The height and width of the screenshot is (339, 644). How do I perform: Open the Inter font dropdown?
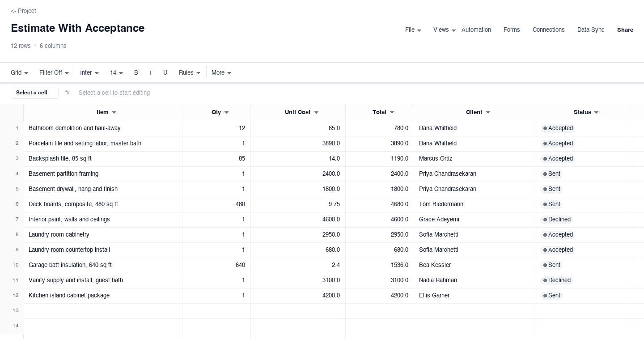click(89, 72)
